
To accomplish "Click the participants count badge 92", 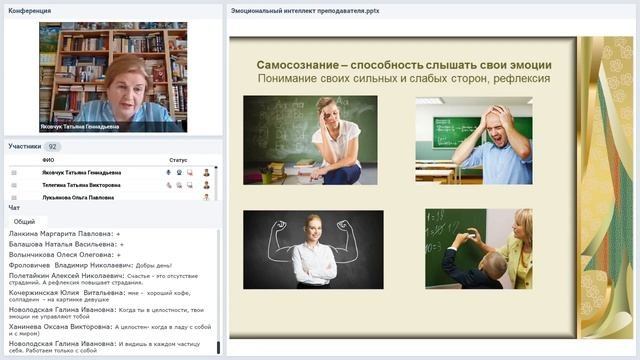I will click(x=52, y=147).
